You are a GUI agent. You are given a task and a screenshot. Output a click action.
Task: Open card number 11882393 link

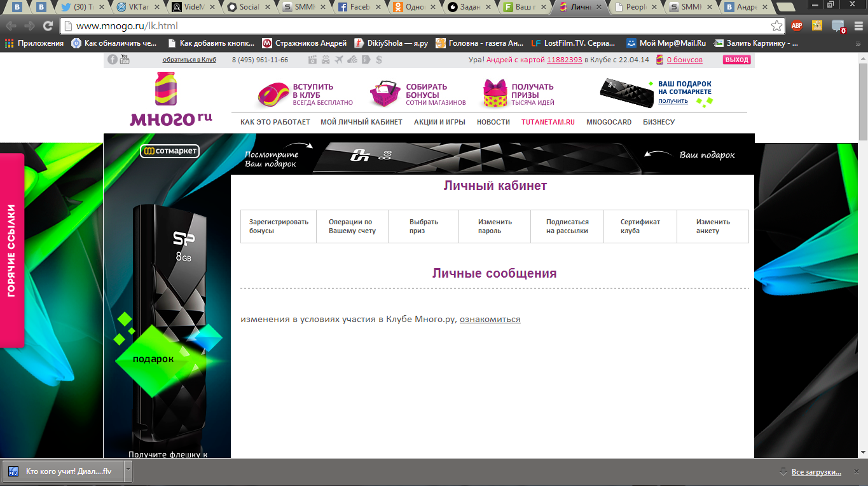coord(565,60)
